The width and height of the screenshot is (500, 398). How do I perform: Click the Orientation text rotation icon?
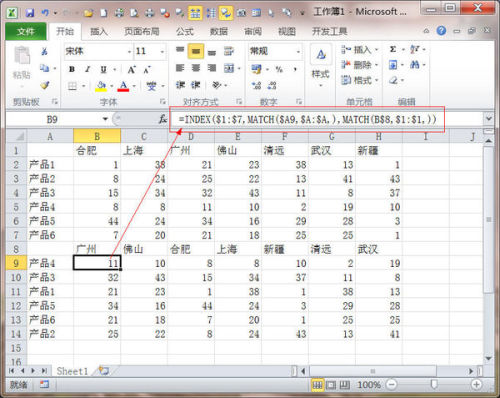pyautogui.click(x=217, y=85)
